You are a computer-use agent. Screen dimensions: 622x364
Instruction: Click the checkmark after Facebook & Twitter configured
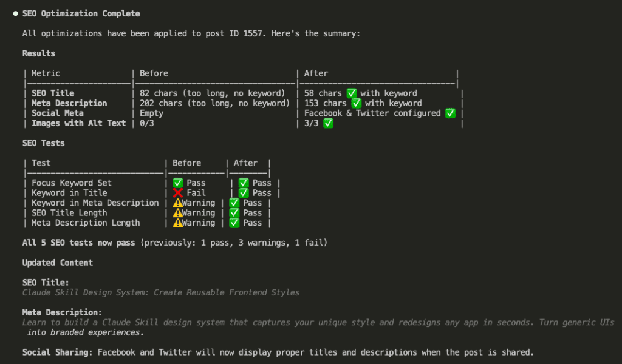pos(450,113)
